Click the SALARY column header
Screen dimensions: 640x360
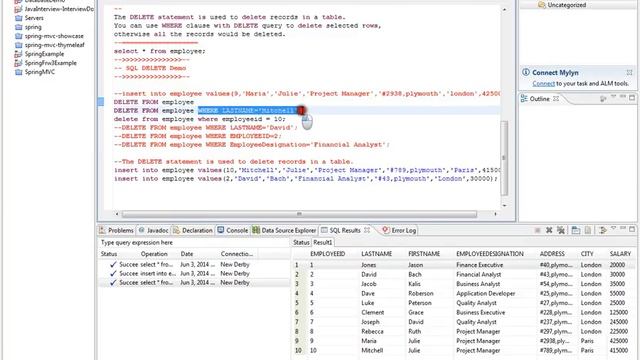click(620, 254)
